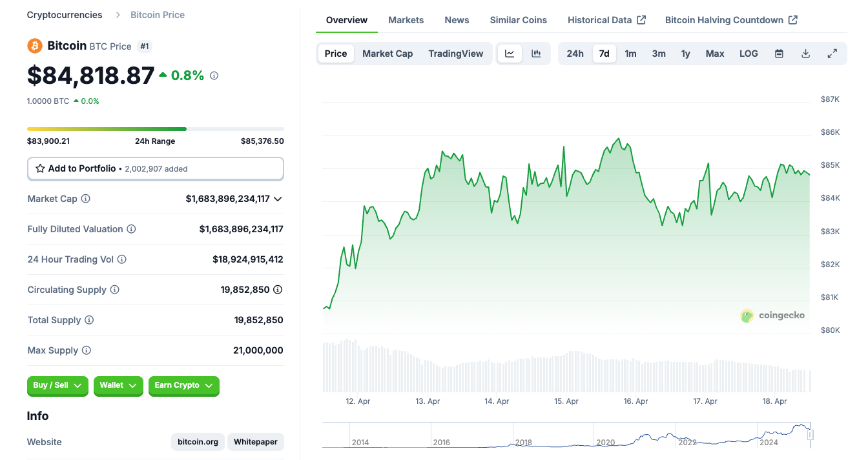868x460 pixels.
Task: Click external link icon next to Historical Data
Action: click(x=641, y=20)
